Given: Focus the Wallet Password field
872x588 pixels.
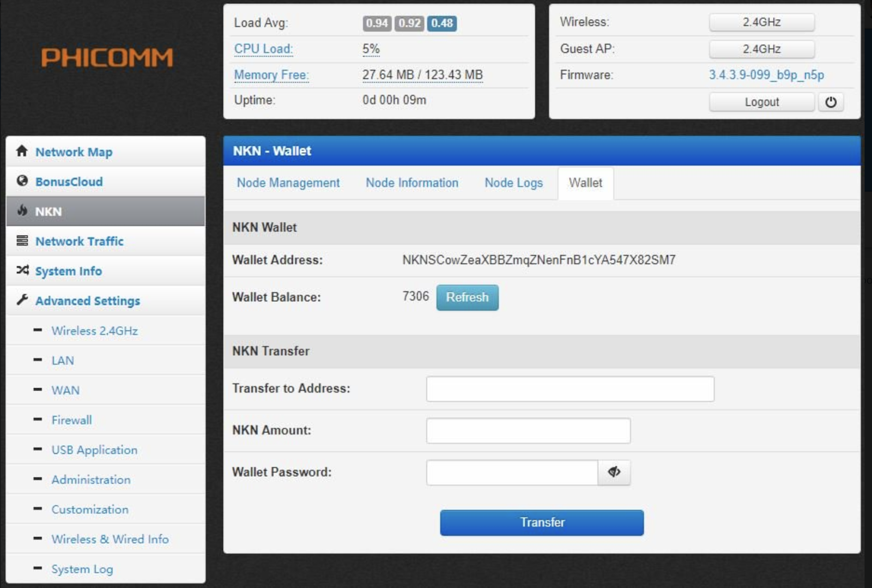Looking at the screenshot, I should 512,472.
